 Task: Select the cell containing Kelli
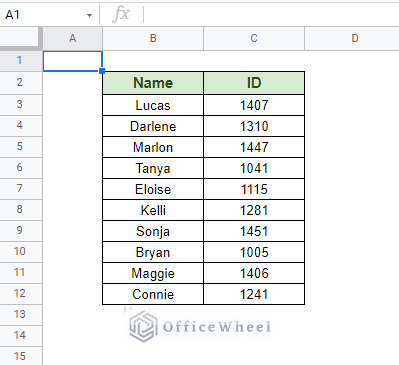click(153, 210)
